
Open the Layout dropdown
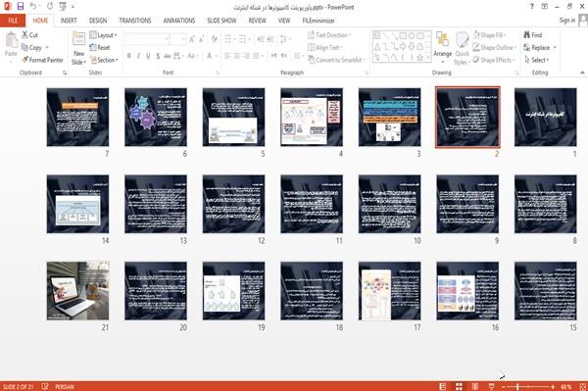coord(103,35)
